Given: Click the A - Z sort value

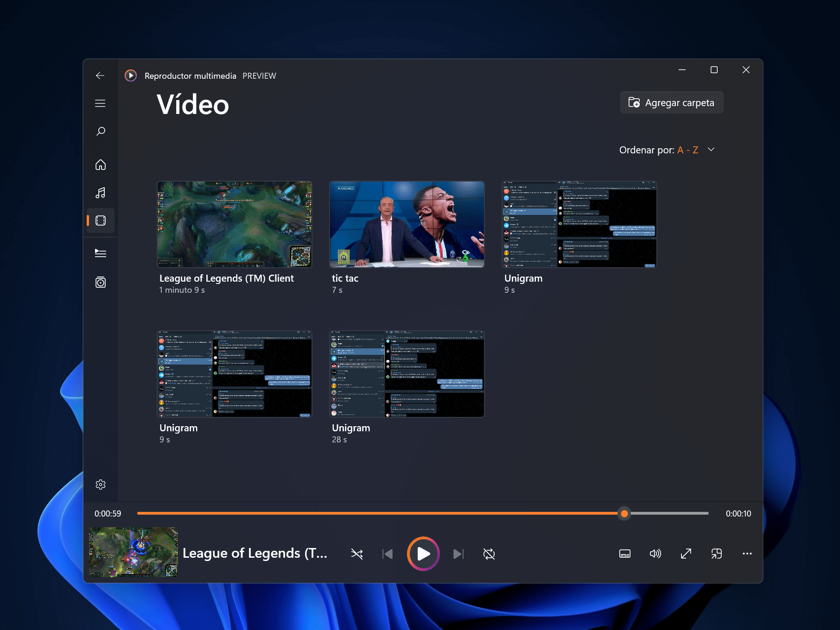Looking at the screenshot, I should (x=687, y=150).
